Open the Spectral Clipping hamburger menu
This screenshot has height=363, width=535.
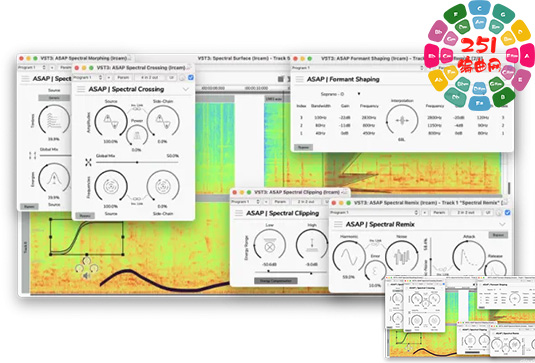pyautogui.click(x=239, y=213)
